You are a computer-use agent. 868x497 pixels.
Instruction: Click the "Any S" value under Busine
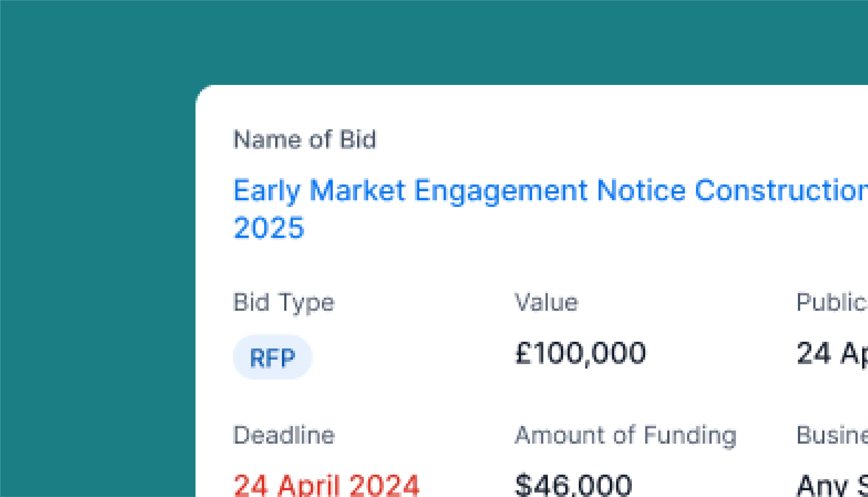tap(831, 485)
